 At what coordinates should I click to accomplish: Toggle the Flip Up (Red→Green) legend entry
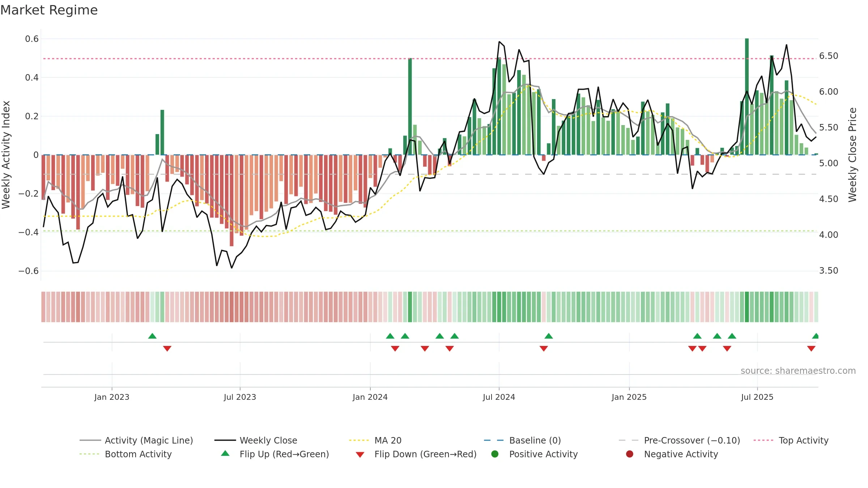click(x=275, y=454)
